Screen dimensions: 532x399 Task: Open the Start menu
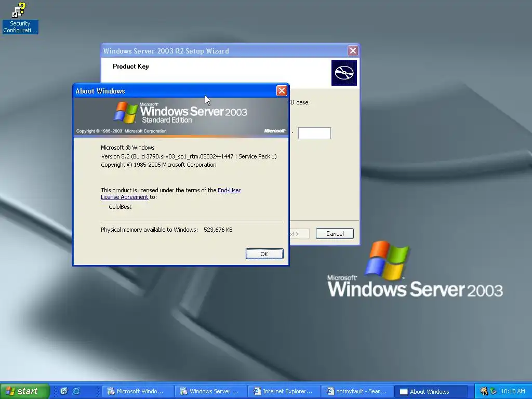[25, 391]
